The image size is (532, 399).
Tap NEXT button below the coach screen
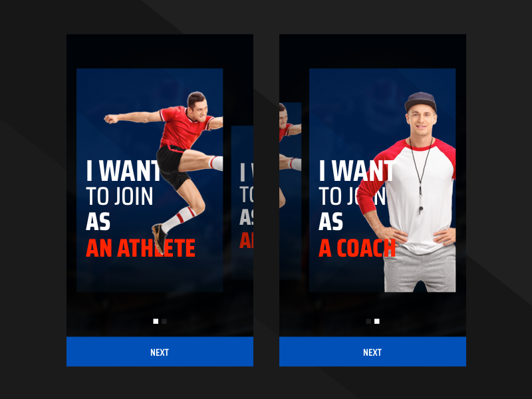pyautogui.click(x=372, y=352)
